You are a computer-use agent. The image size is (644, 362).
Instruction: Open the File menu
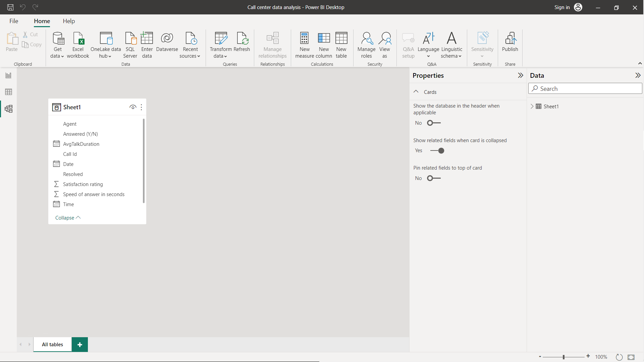(x=14, y=21)
